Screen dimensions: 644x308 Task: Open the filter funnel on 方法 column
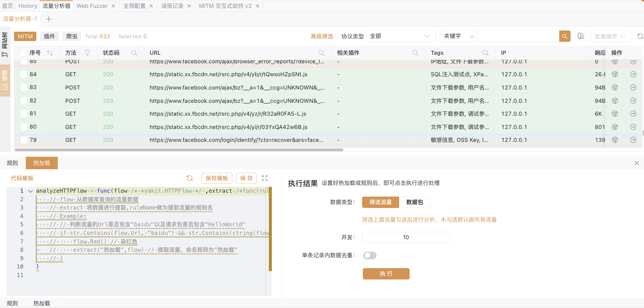tap(87, 53)
